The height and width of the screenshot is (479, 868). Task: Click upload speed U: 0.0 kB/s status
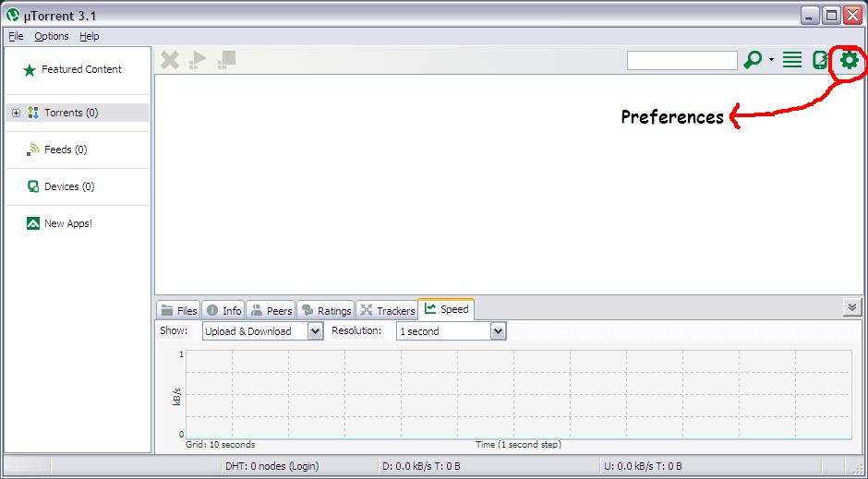[x=643, y=466]
